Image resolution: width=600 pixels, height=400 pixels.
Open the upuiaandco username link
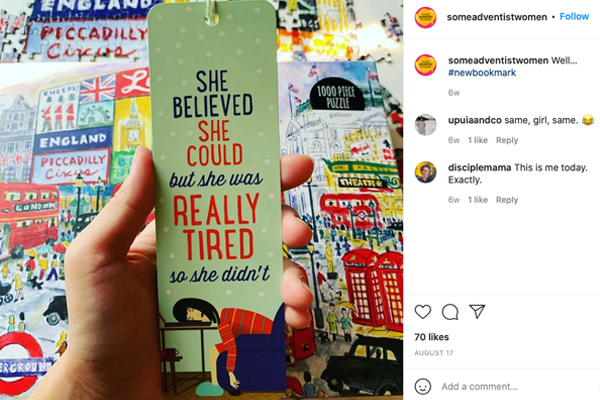click(x=474, y=120)
